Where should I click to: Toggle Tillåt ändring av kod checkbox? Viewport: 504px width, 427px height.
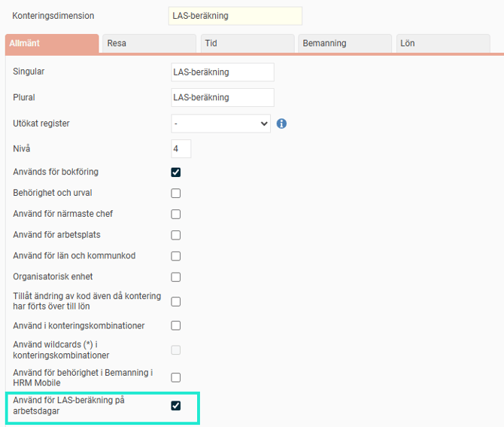click(x=176, y=301)
